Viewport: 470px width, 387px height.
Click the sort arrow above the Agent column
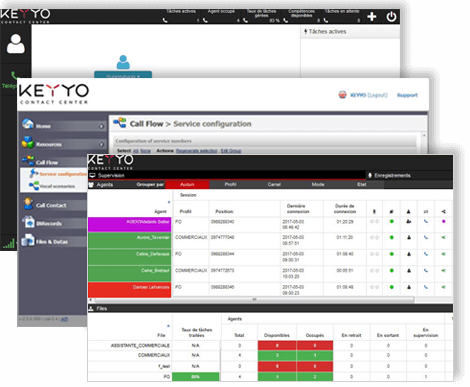(169, 202)
